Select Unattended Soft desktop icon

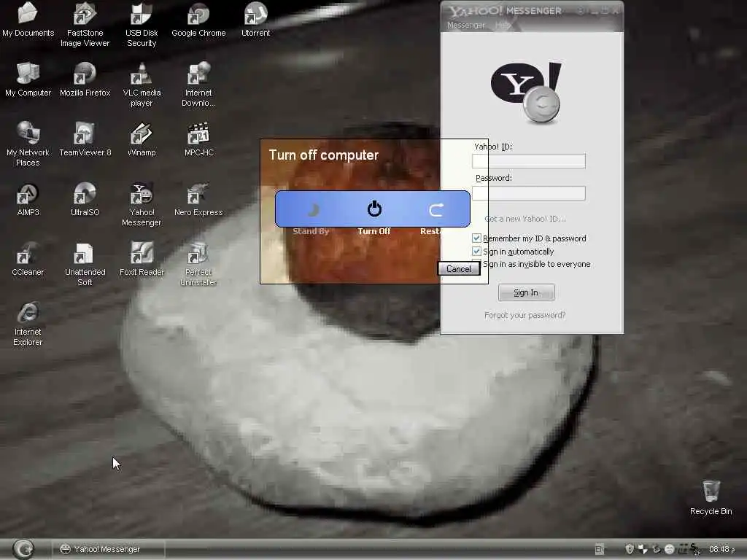[85, 264]
